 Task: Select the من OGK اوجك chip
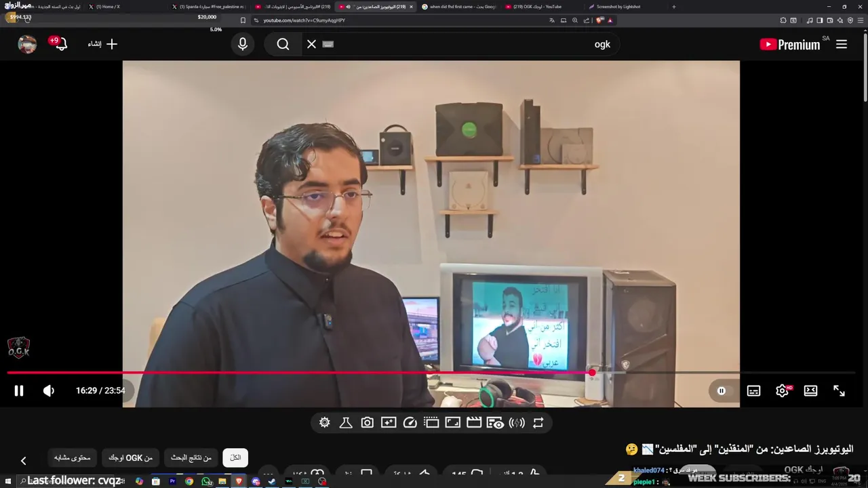click(130, 458)
